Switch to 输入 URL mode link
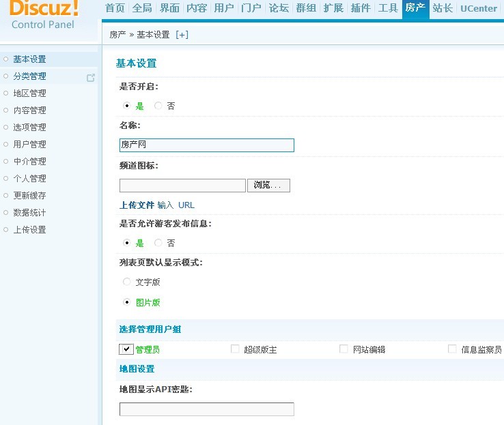The image size is (504, 425). [176, 205]
